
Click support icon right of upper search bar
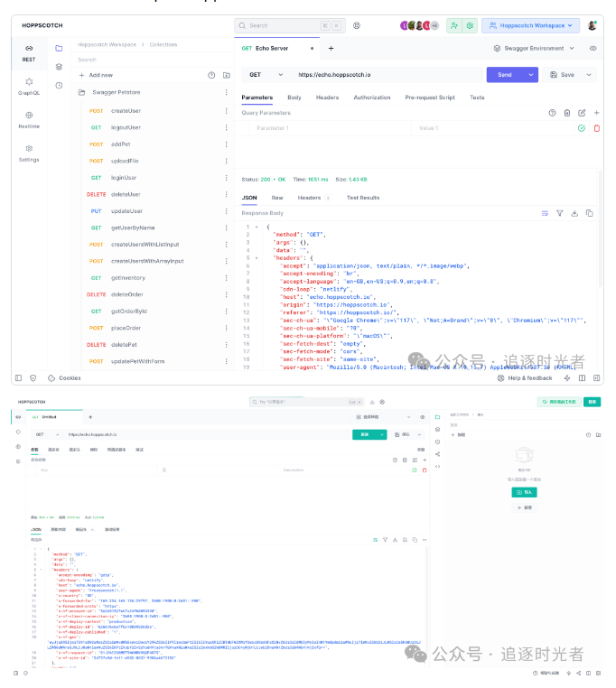click(357, 25)
